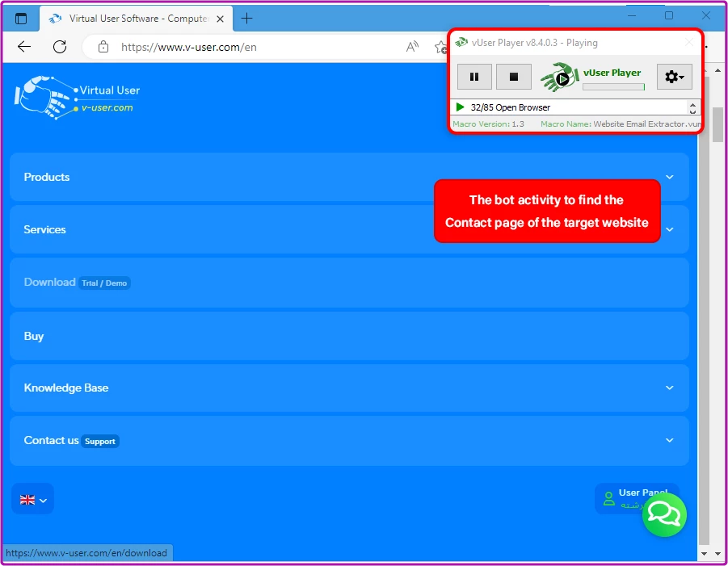Image resolution: width=728 pixels, height=566 pixels.
Task: Click the Trial / Demo badge
Action: click(104, 283)
